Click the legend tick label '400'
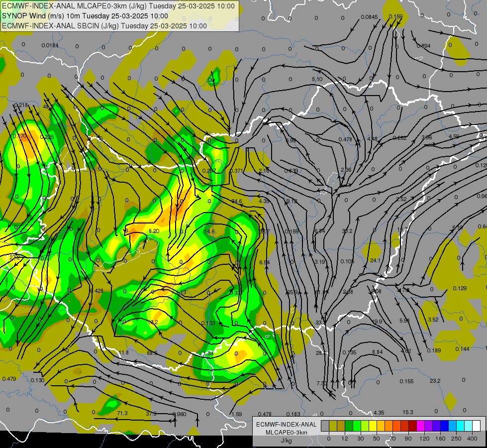Viewport: 487px width, 448px height. 472,439
